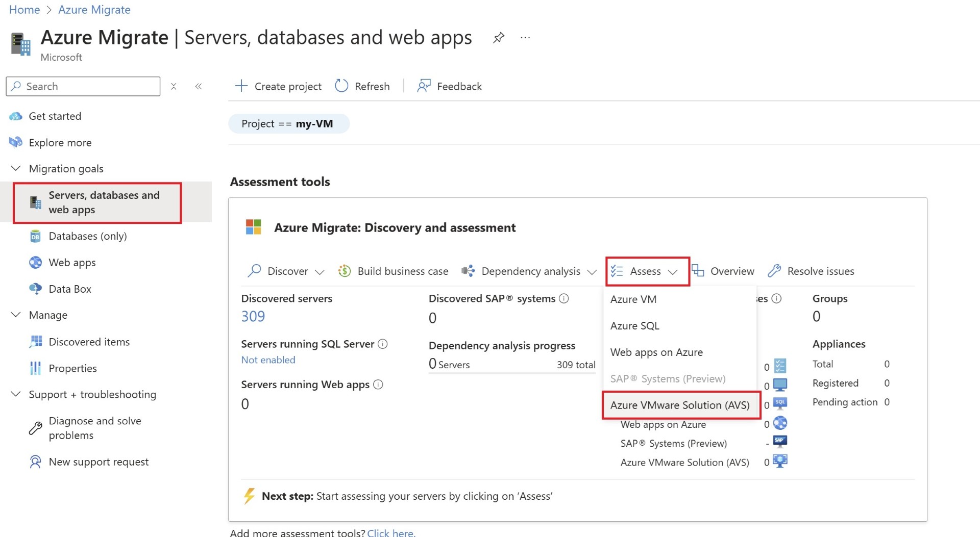Screen dimensions: 980x537
Task: Click the 309 total label
Action: pyautogui.click(x=576, y=365)
